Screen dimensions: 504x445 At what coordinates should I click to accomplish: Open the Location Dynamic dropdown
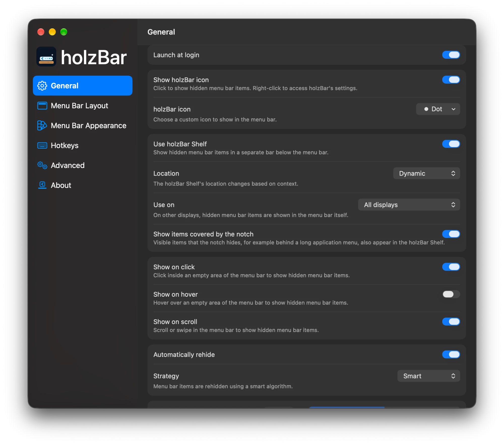pyautogui.click(x=426, y=173)
